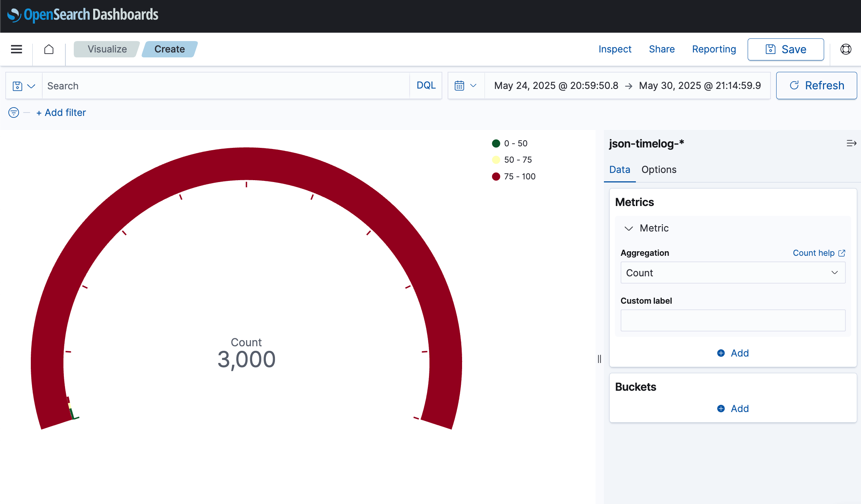This screenshot has width=861, height=504.
Task: Collapse the Metric section chevron
Action: (629, 228)
